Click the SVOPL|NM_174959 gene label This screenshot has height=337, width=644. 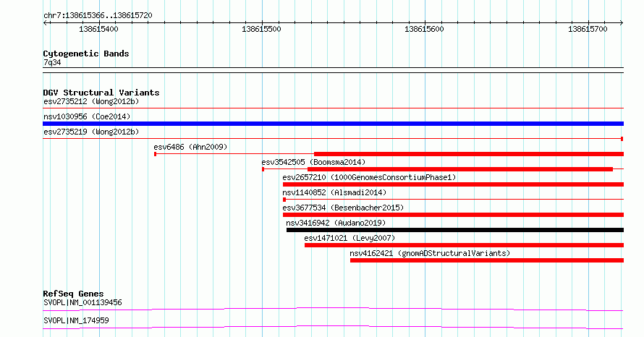[76, 320]
